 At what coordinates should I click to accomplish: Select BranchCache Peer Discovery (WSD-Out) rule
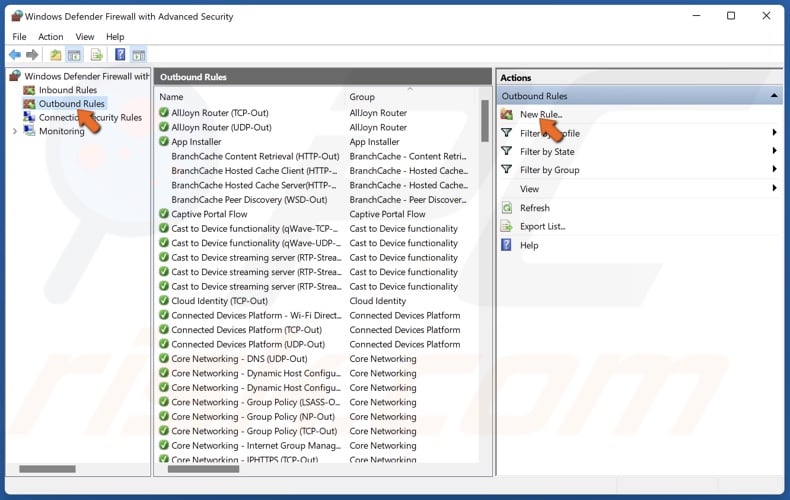[x=249, y=200]
